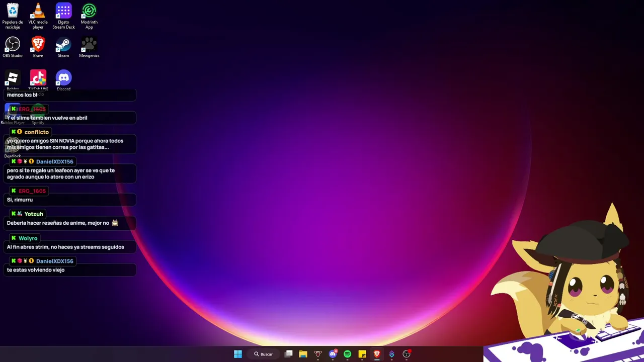The width and height of the screenshot is (644, 362).
Task: Click the Roblox desktop icon
Action: pos(13,79)
